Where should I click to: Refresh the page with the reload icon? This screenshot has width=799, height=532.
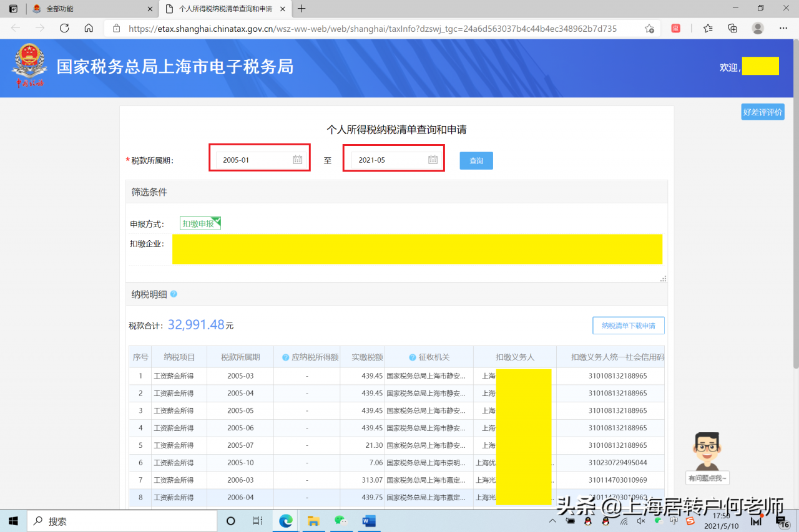pos(64,28)
